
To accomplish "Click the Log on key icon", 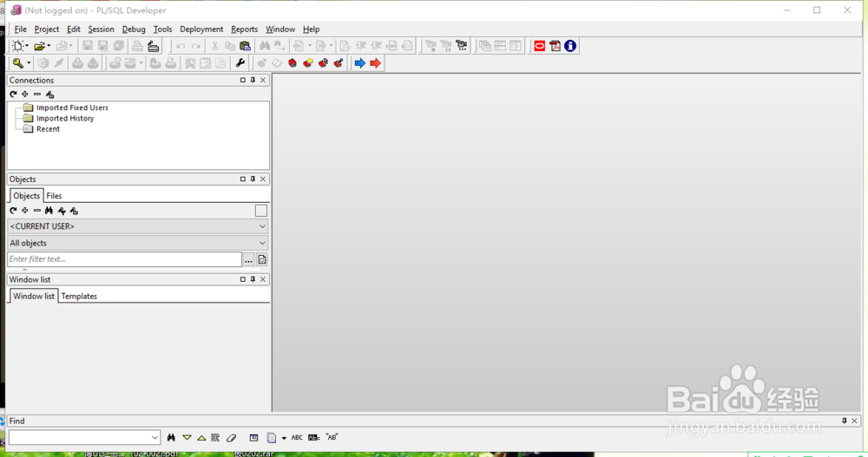I will point(18,63).
